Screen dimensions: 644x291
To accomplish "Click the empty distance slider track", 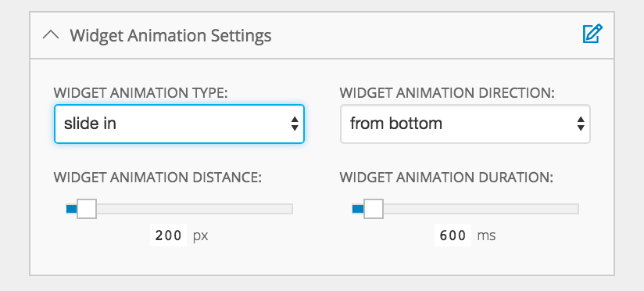I will (195, 209).
